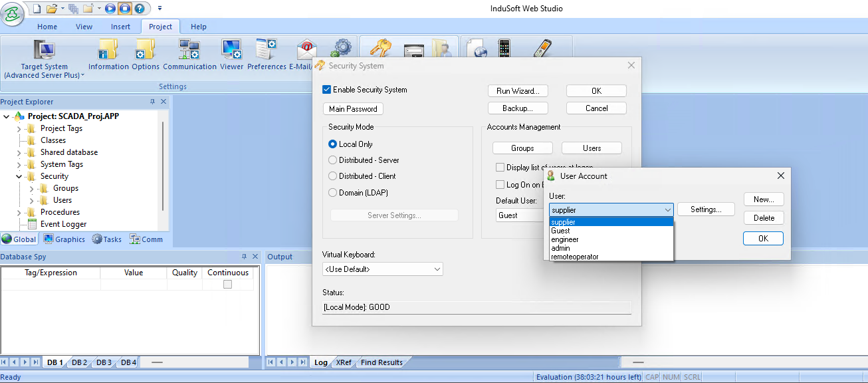Click the Run Wizard button
868x383 pixels.
tap(518, 90)
